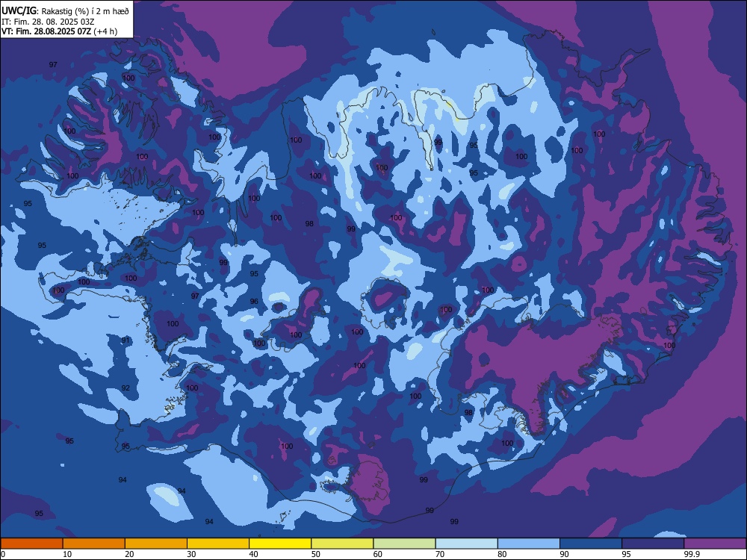Click the '20' legend tick label
Image resolution: width=747 pixels, height=560 pixels.
pos(129,554)
